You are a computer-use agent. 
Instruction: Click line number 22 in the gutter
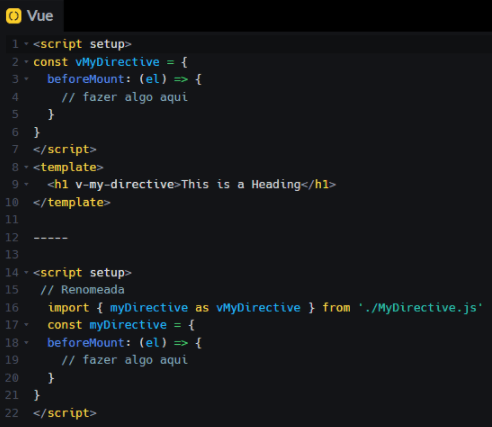click(12, 413)
